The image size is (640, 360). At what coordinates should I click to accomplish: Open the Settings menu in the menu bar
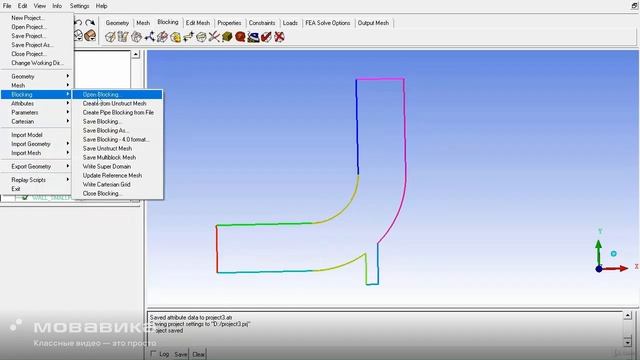[79, 6]
